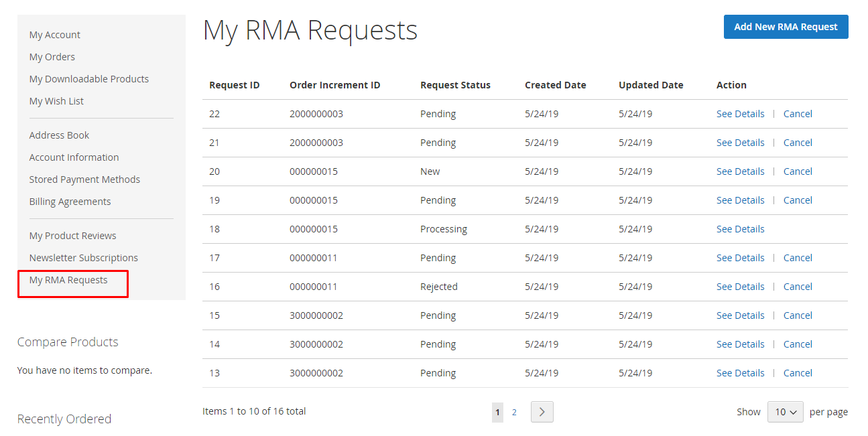Go to page 2 of results

[514, 412]
